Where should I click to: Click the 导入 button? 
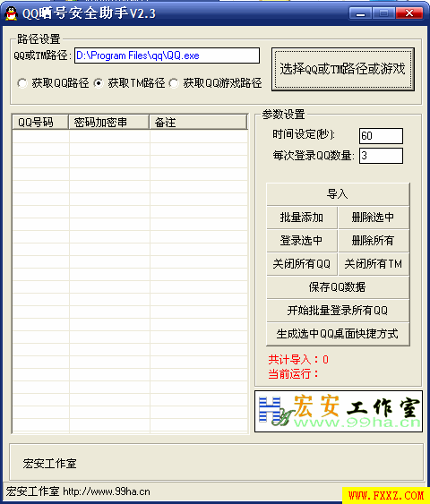338,194
